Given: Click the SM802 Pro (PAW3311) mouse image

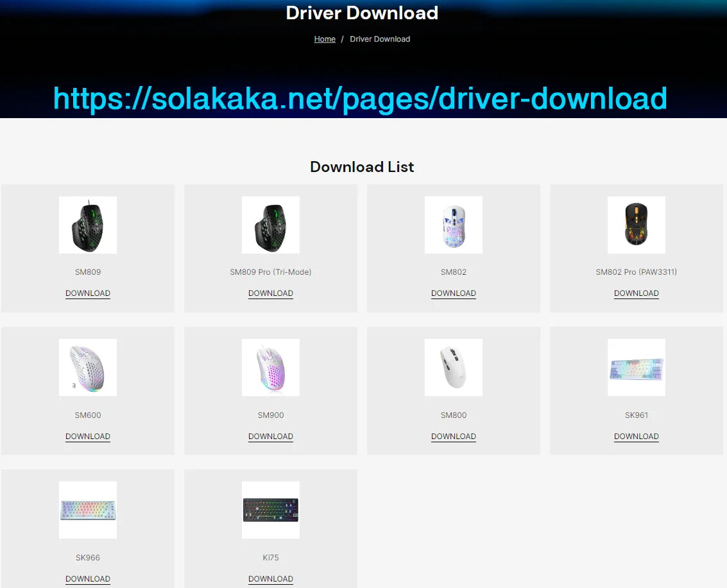Looking at the screenshot, I should pyautogui.click(x=637, y=225).
